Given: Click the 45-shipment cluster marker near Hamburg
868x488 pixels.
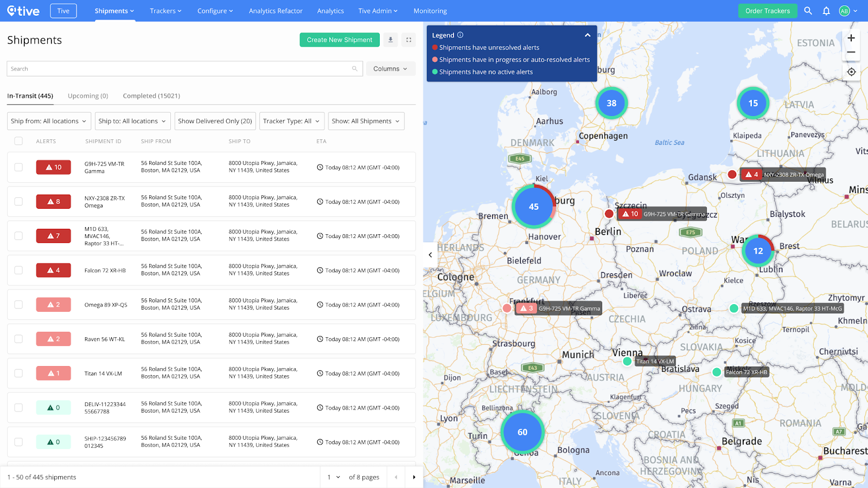Looking at the screenshot, I should 533,207.
